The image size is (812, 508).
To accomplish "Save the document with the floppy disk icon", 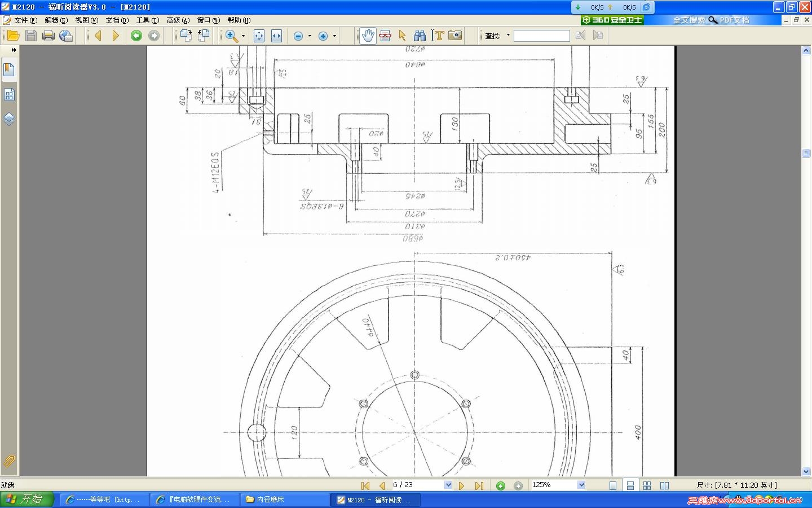I will point(31,36).
